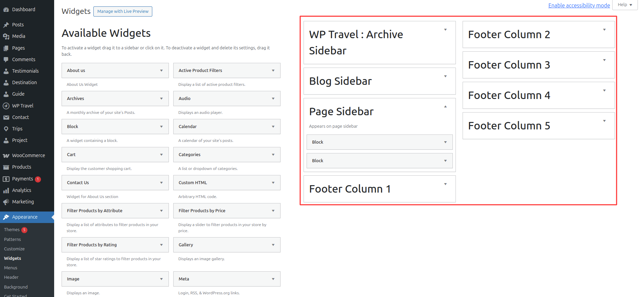This screenshot has height=297, width=644.
Task: Expand first Block widget in Page Sidebar
Action: click(x=445, y=142)
